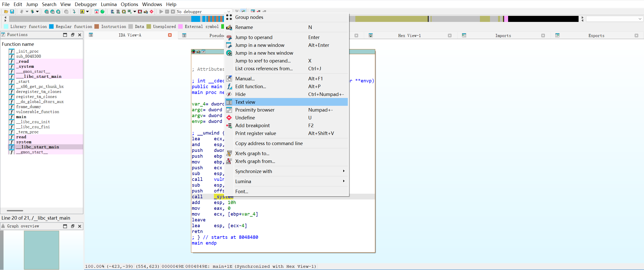This screenshot has width=644, height=270.
Task: Open the File menu
Action: point(6,4)
